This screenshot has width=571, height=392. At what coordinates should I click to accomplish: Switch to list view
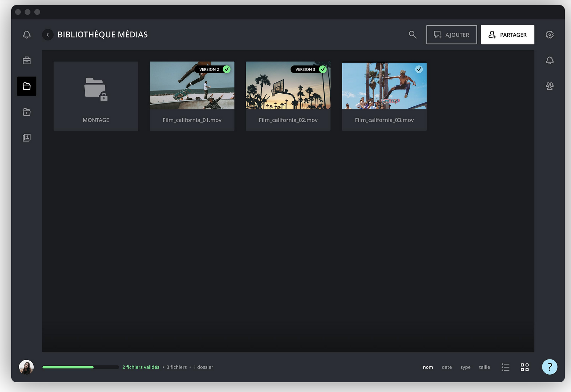click(x=506, y=367)
